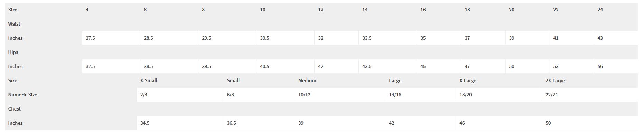Select the X-Small size label

(x=149, y=80)
